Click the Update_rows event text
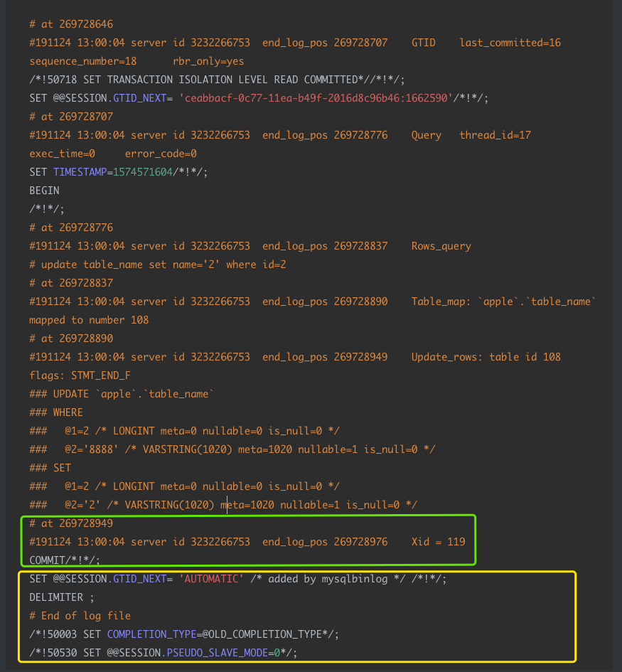Viewport: 622px width, 672px height. point(486,357)
